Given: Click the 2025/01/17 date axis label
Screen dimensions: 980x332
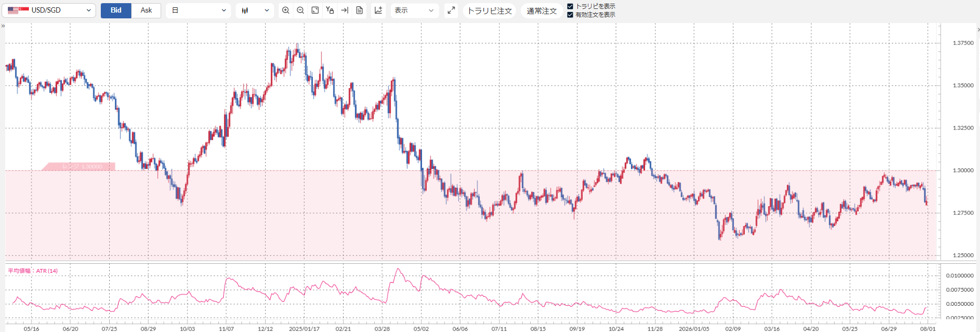Looking at the screenshot, I should tap(304, 329).
